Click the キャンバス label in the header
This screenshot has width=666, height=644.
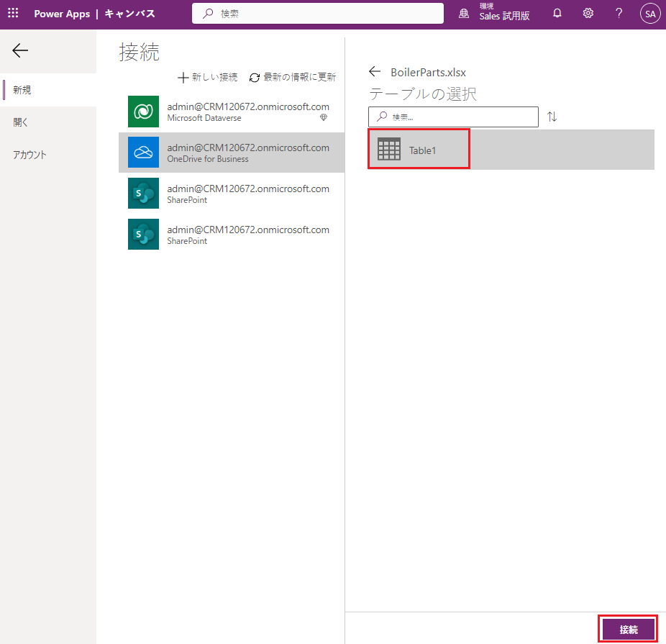129,14
